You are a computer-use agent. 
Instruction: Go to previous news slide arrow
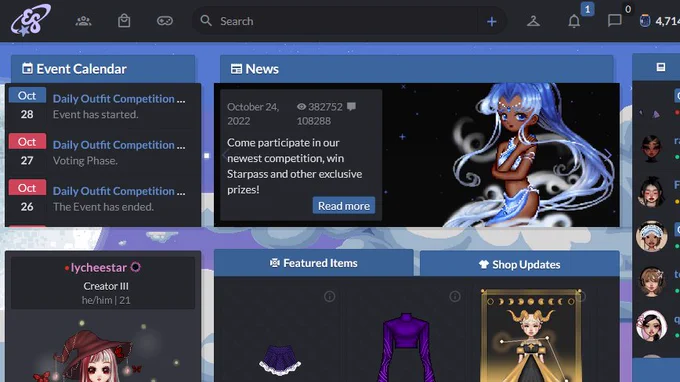[x=224, y=155]
